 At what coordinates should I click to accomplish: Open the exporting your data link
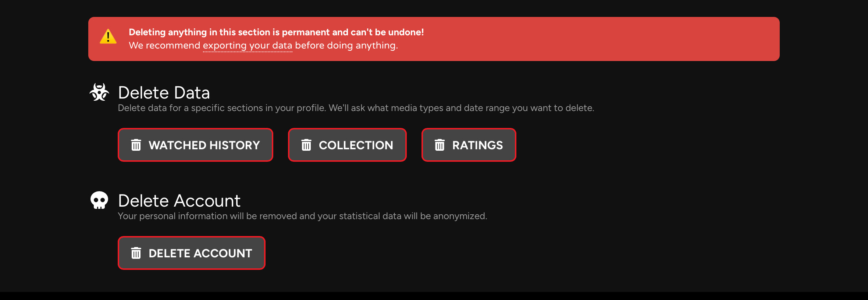click(248, 46)
